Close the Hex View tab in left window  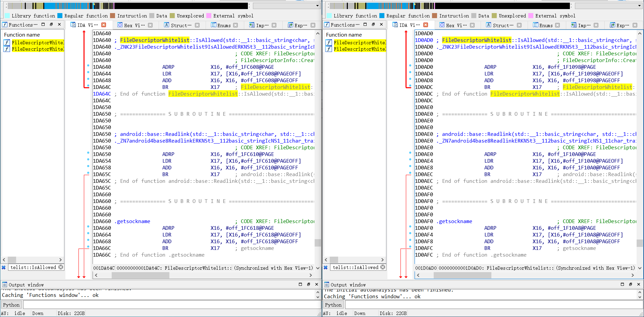click(x=150, y=25)
